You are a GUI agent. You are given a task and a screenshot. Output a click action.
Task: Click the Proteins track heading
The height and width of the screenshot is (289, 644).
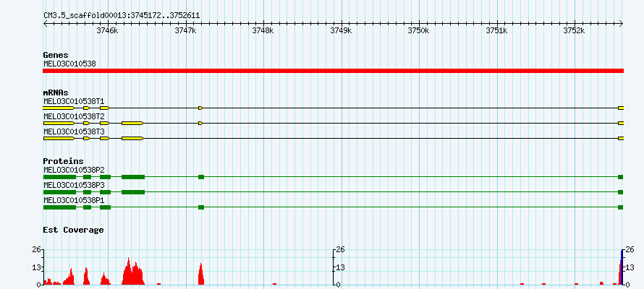63,161
